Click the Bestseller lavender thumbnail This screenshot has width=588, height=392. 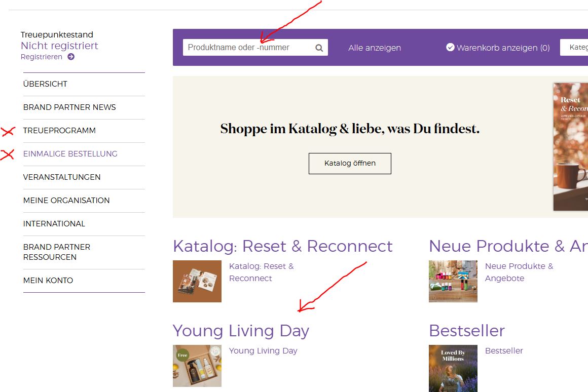(453, 368)
